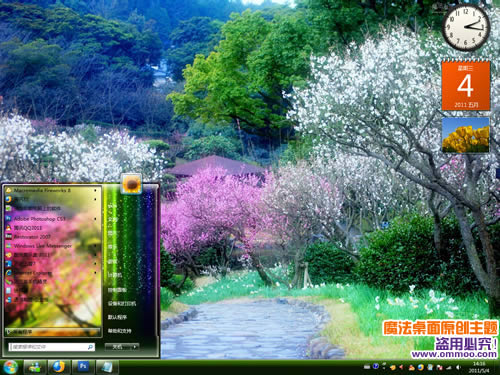Open 设备和打印机 in the Start menu
Image resolution: width=500 pixels, height=375 pixels.
pyautogui.click(x=122, y=303)
